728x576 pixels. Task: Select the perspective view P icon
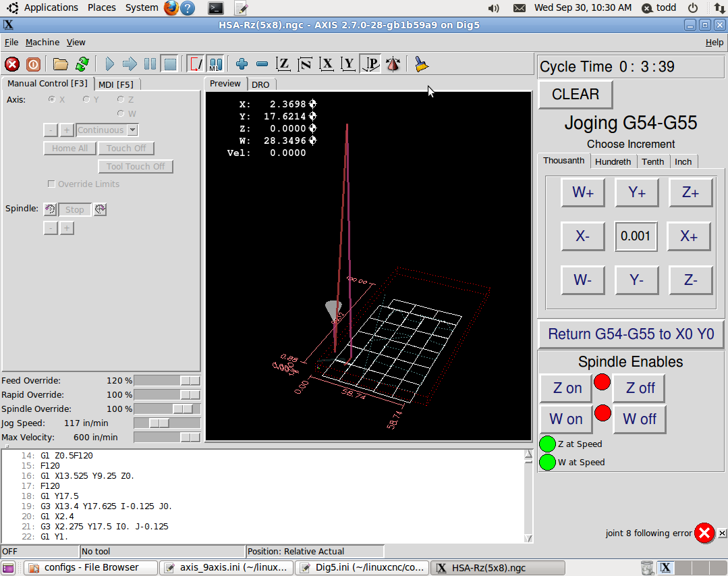coord(370,64)
